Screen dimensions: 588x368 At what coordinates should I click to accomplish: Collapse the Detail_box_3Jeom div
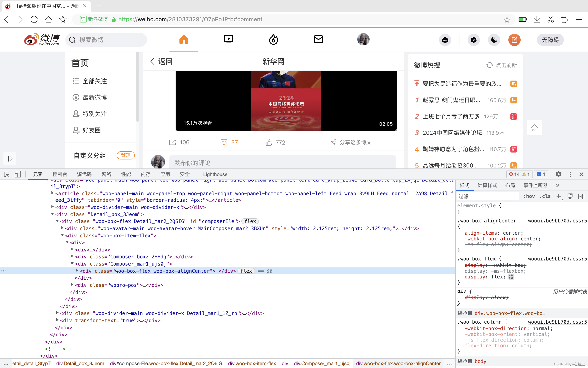pos(52,214)
